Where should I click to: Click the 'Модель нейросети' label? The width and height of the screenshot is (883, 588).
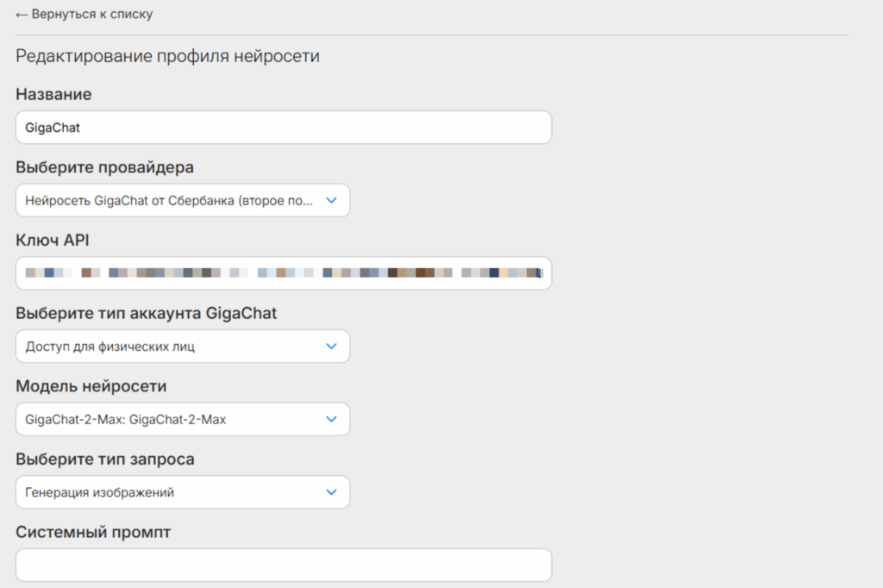tap(91, 386)
